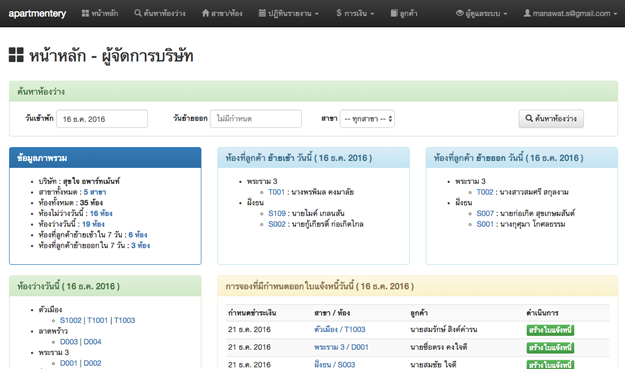Screen dimensions: 625x369
Task: Open vacant room T1003 under ตัวเมือง
Action: tap(124, 320)
